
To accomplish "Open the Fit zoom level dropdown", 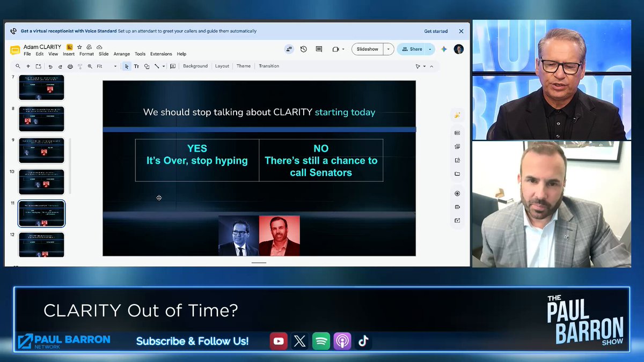I will pyautogui.click(x=107, y=67).
